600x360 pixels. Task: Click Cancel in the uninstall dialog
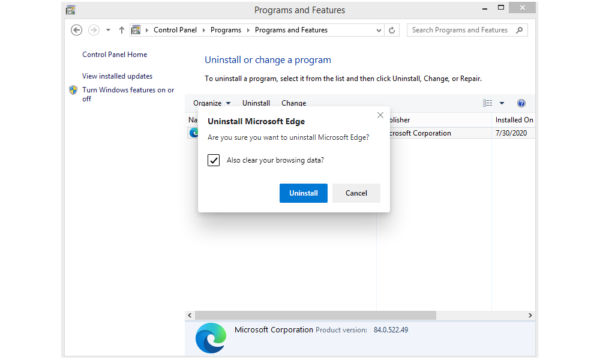(356, 193)
